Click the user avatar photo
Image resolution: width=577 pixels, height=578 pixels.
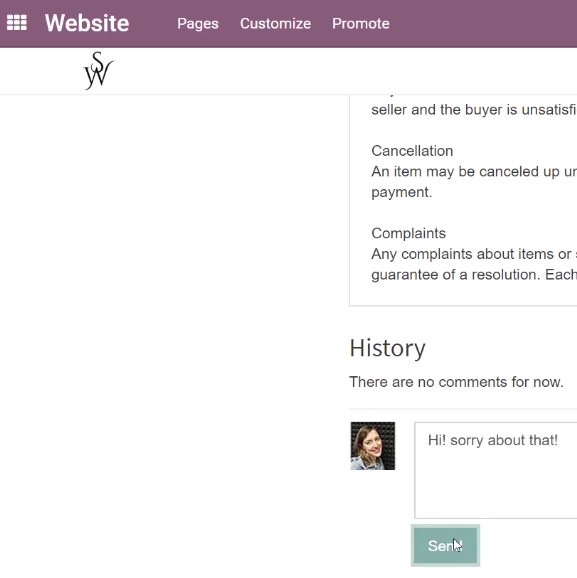point(373,446)
